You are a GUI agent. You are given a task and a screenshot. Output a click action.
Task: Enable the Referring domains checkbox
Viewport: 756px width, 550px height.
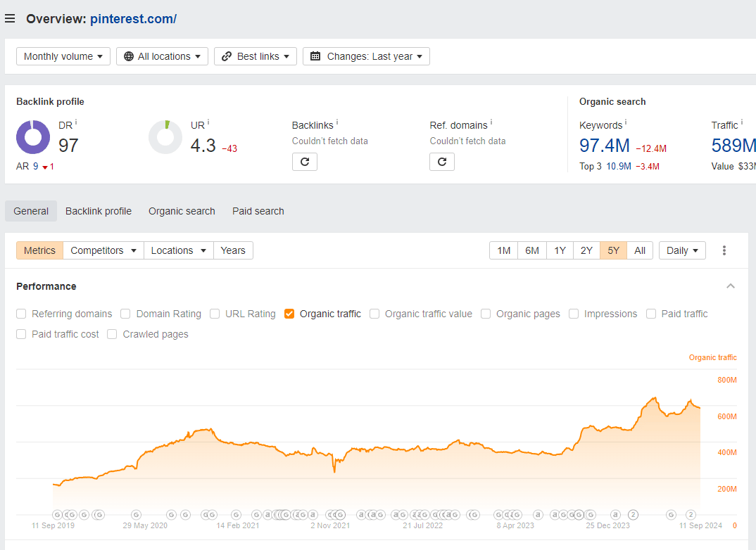pyautogui.click(x=21, y=314)
